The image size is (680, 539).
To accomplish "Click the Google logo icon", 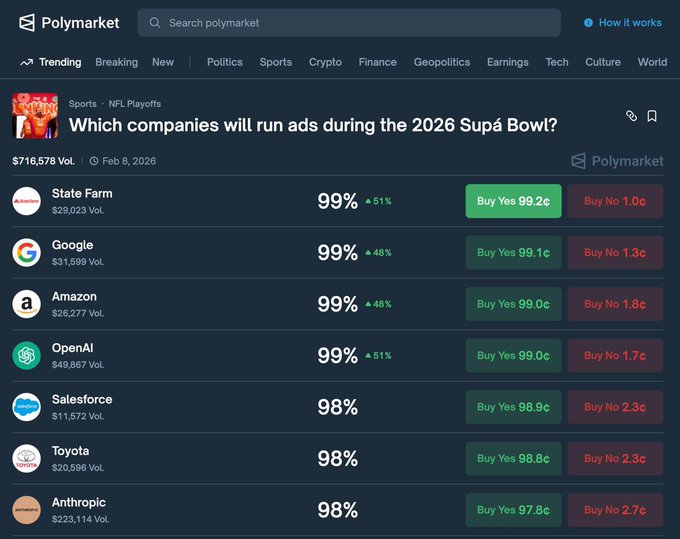I will tap(27, 253).
